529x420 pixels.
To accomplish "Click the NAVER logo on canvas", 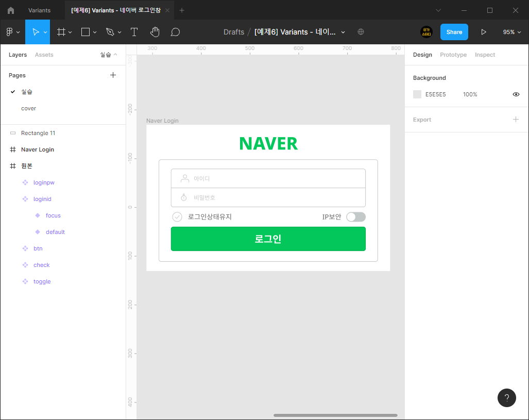I will (x=268, y=143).
